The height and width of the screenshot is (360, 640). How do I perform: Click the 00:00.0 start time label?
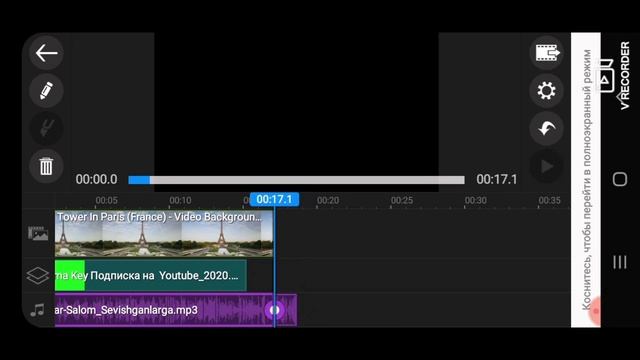[x=96, y=179]
